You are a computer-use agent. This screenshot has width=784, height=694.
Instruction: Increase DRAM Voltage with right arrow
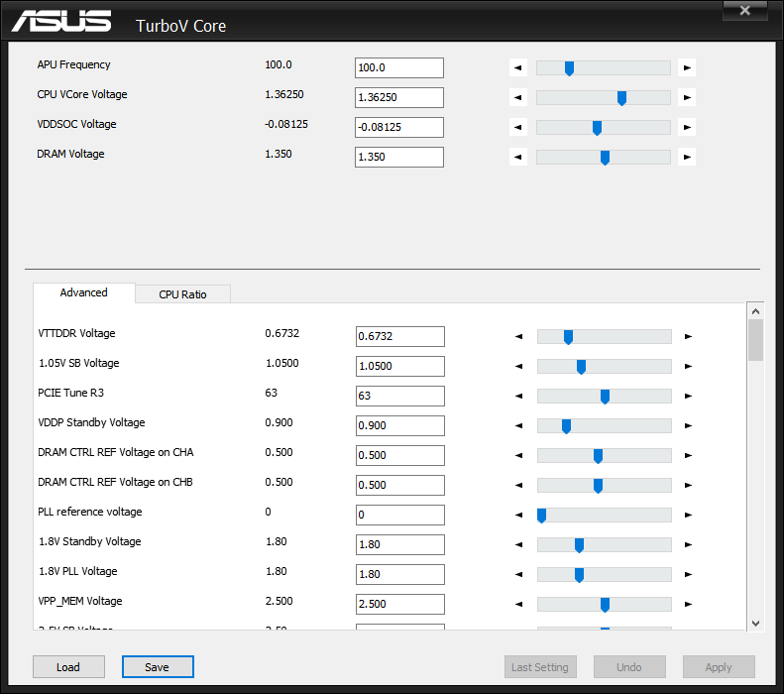click(687, 157)
